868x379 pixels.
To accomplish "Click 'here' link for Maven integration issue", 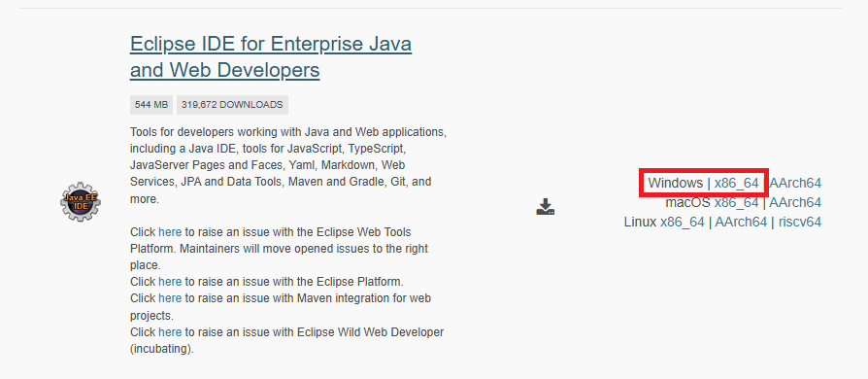I will coord(170,298).
